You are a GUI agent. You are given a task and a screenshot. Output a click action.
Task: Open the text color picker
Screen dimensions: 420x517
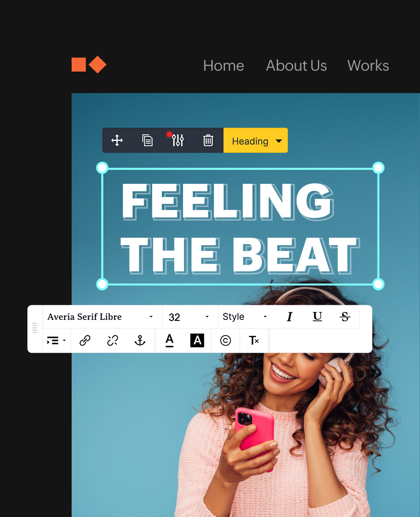click(170, 340)
